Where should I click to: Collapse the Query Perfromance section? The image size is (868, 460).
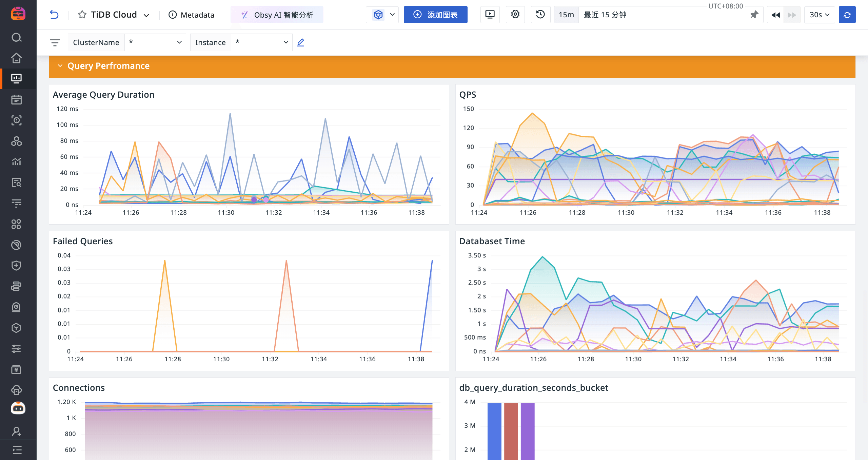tap(60, 66)
